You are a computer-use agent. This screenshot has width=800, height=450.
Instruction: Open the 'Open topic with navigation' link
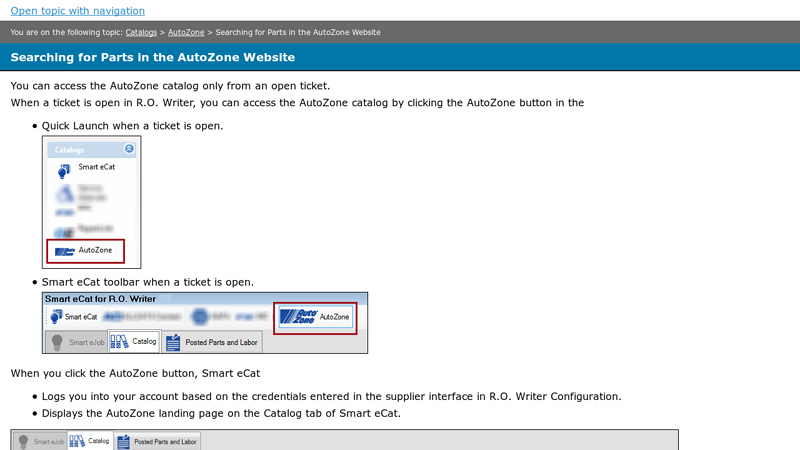[x=78, y=11]
